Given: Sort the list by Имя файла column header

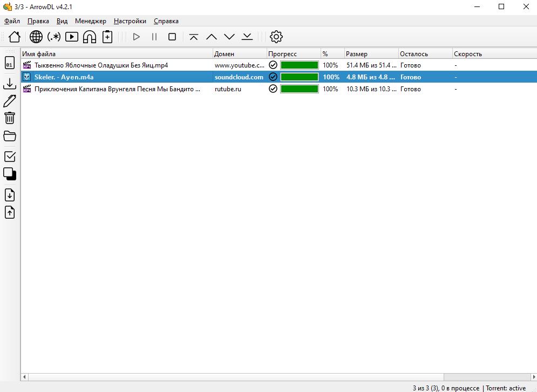Looking at the screenshot, I should tap(116, 54).
